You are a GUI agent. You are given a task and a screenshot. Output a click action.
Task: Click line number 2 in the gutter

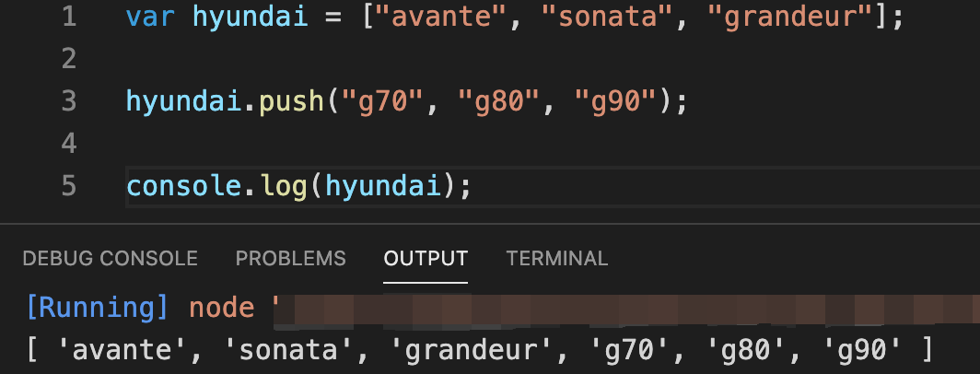(x=69, y=59)
